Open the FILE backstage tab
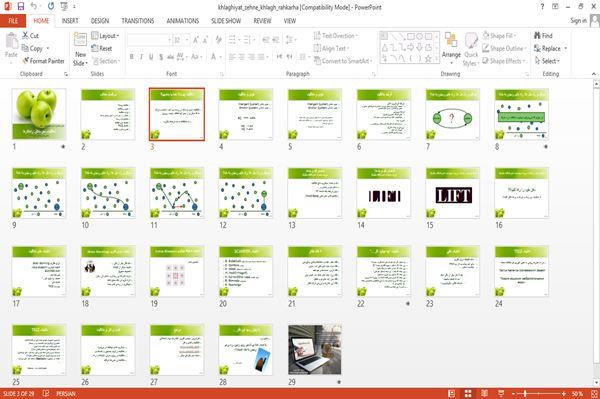Viewport: 600px width, 399px height. pos(13,21)
